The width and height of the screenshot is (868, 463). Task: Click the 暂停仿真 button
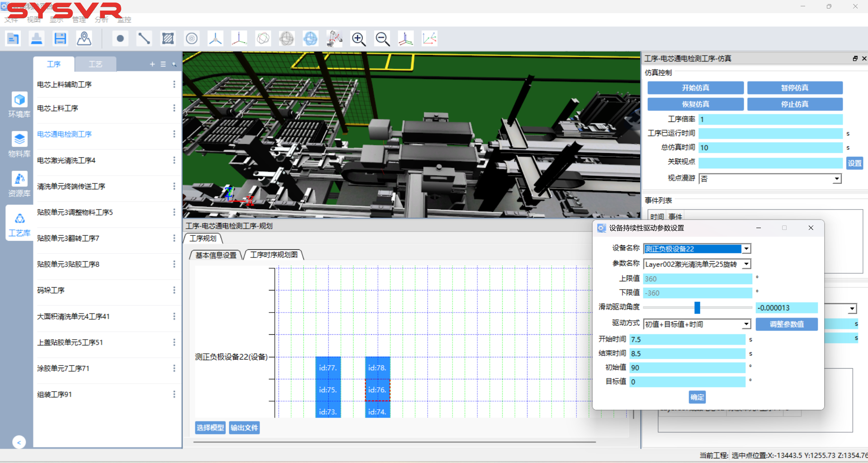[x=795, y=88]
